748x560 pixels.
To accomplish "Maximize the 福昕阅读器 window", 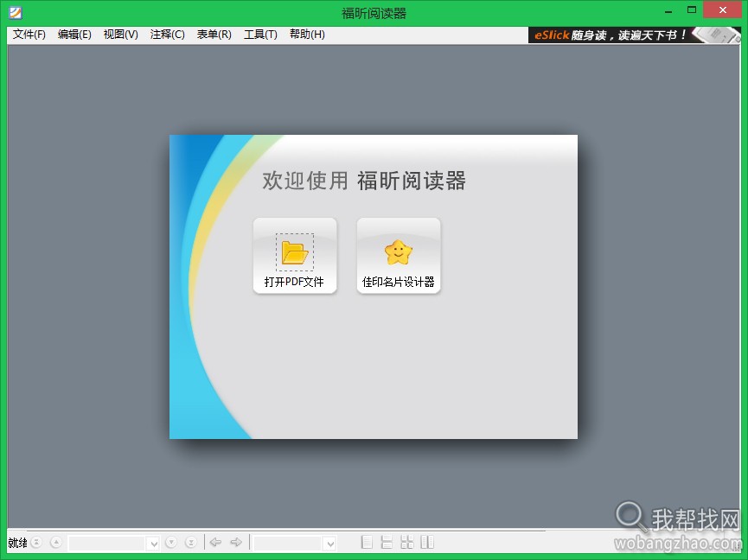I will [x=692, y=10].
